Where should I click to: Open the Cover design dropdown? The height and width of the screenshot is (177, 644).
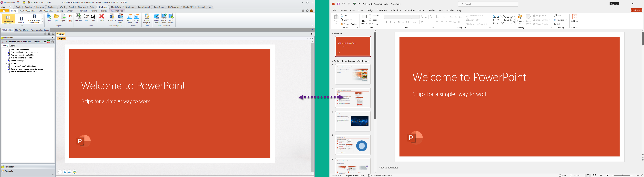(147, 19)
